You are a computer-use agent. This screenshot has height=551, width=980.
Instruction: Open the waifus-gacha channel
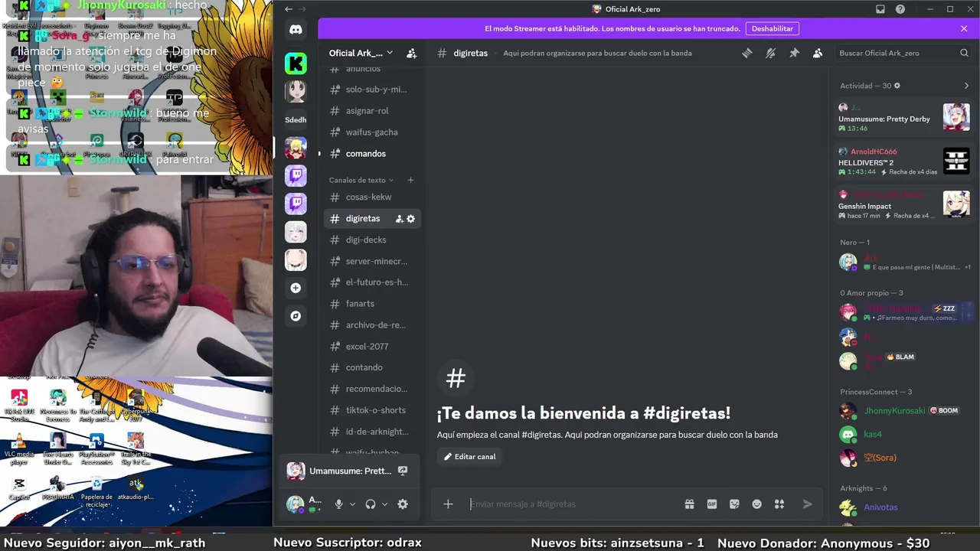coord(372,132)
